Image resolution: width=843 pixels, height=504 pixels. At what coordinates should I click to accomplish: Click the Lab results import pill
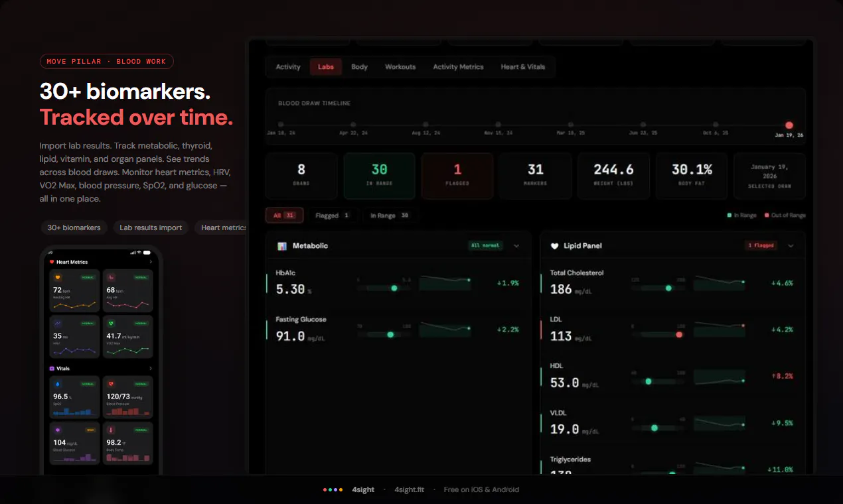click(x=151, y=227)
